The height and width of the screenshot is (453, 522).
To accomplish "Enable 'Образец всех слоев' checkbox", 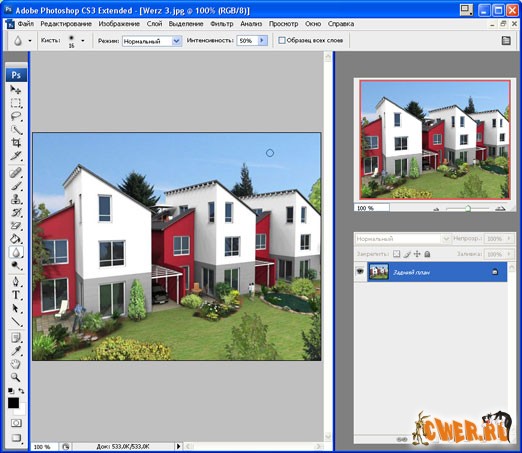I will [282, 40].
